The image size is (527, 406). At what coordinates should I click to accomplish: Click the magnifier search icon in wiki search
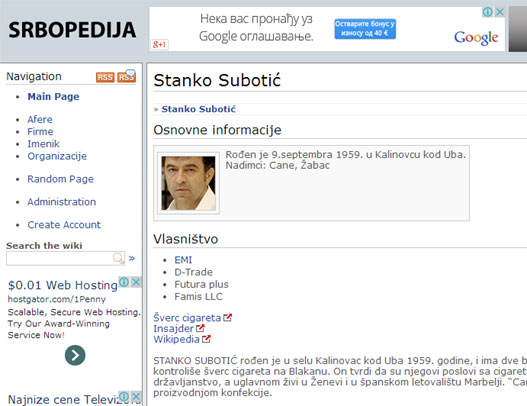118,258
